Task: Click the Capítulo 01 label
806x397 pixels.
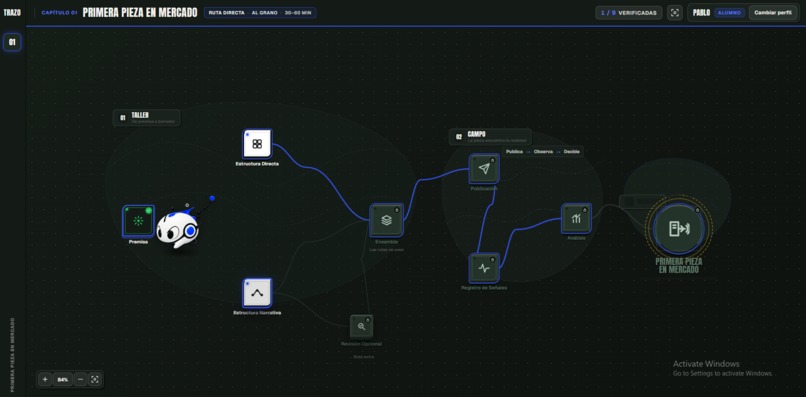Action: coord(59,13)
